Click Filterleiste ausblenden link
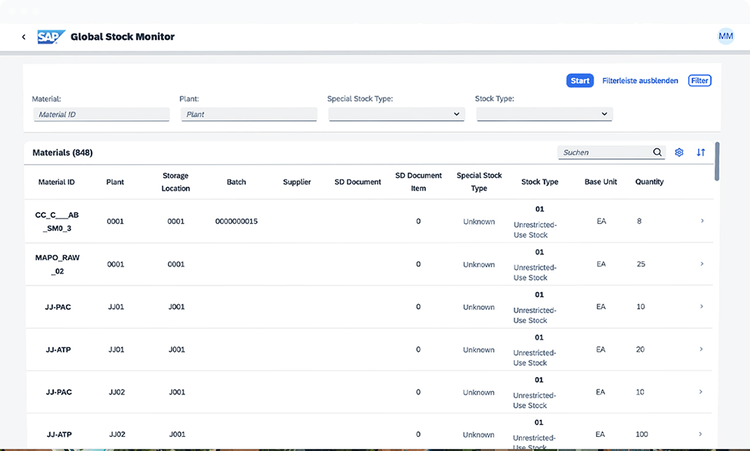This screenshot has width=750, height=451. pos(640,81)
